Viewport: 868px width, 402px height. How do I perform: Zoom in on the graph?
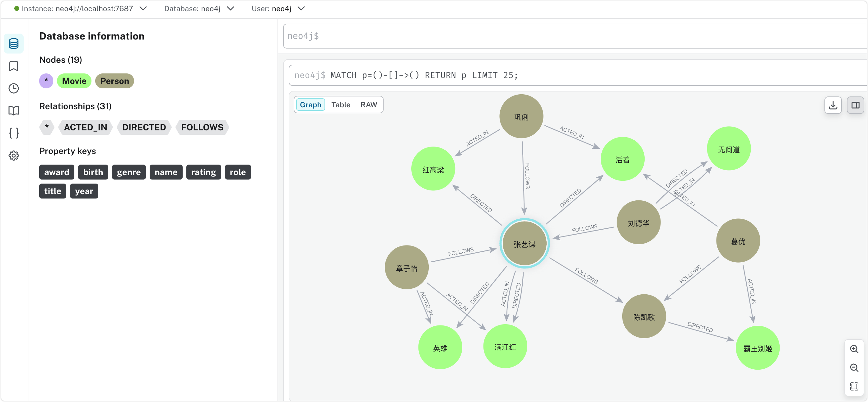[854, 349]
